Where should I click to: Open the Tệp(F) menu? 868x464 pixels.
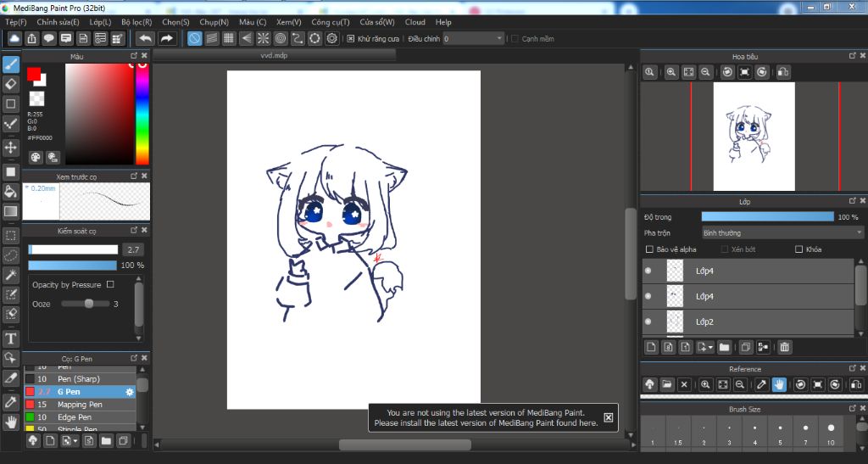pyautogui.click(x=16, y=22)
